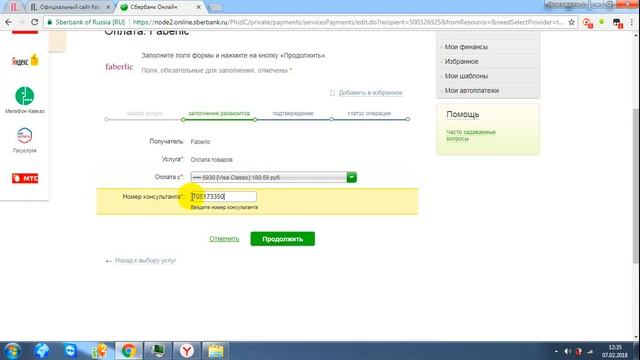Click 'Добавить в избранное' link text
The width and height of the screenshot is (640, 360).
[x=370, y=93]
